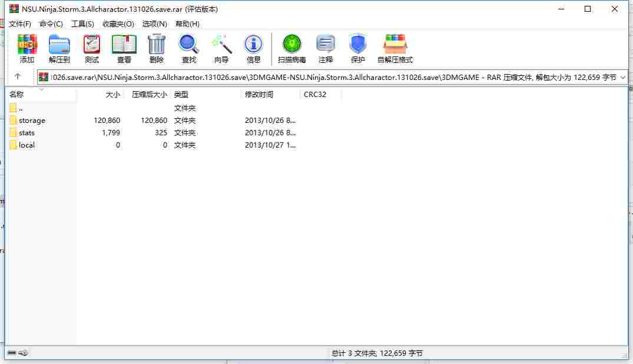Image resolution: width=633 pixels, height=364 pixels.
Task: Open the Options (选项) menu
Action: coord(155,24)
